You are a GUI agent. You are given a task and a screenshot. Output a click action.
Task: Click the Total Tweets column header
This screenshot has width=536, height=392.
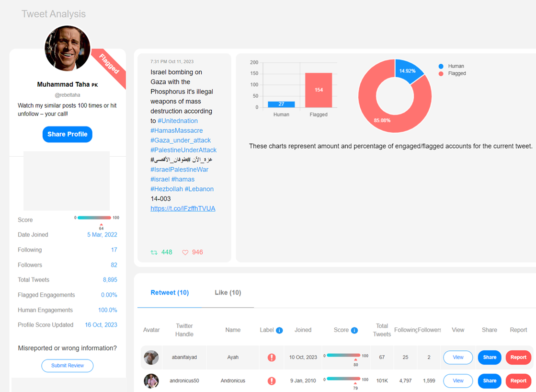point(382,330)
